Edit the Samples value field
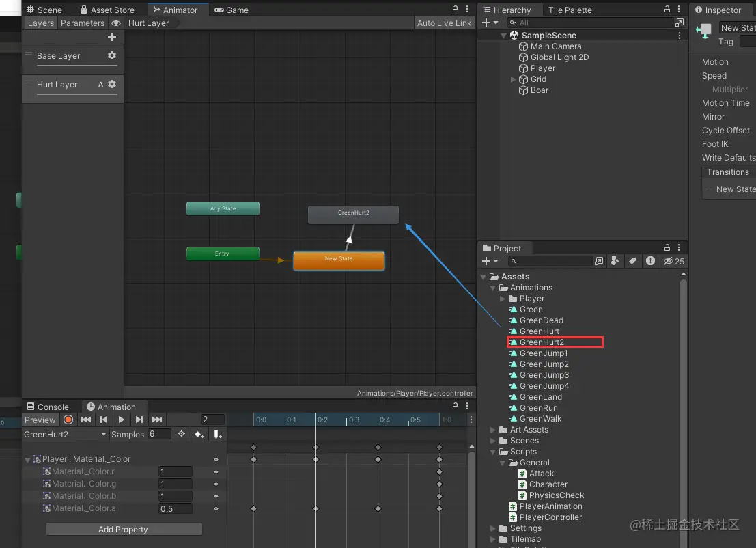This screenshot has height=548, width=756. (x=159, y=434)
